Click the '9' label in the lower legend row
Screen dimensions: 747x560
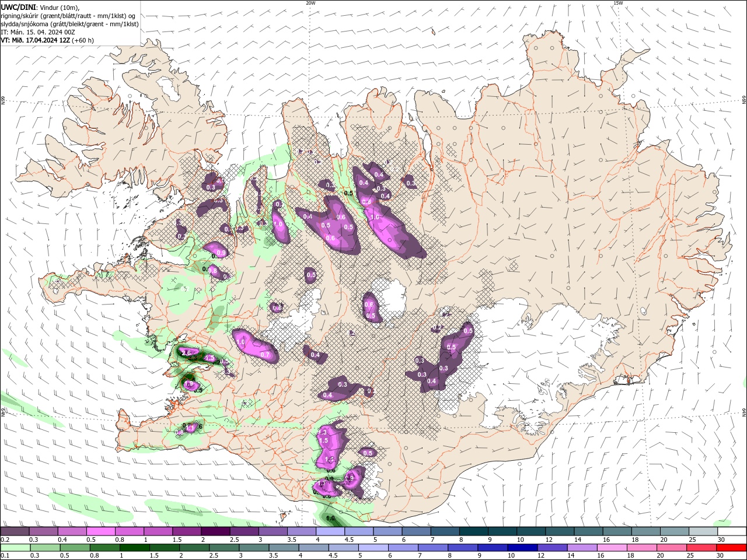click(x=480, y=556)
